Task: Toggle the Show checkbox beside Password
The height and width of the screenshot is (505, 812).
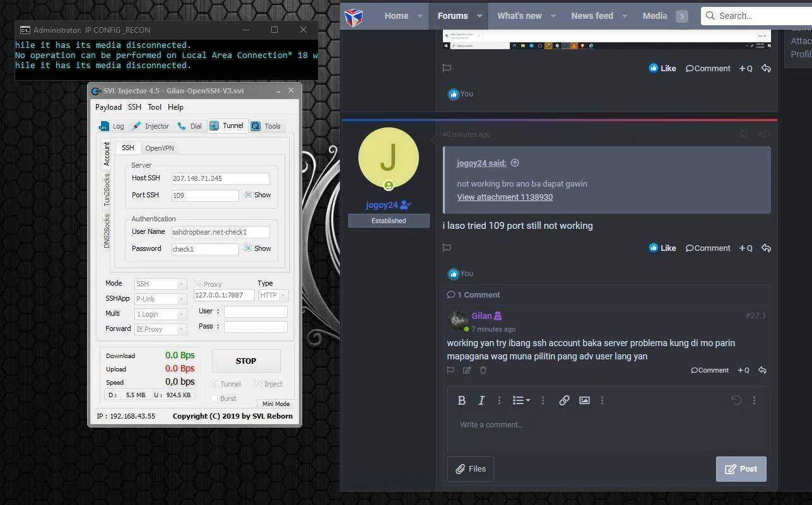Action: 248,248
